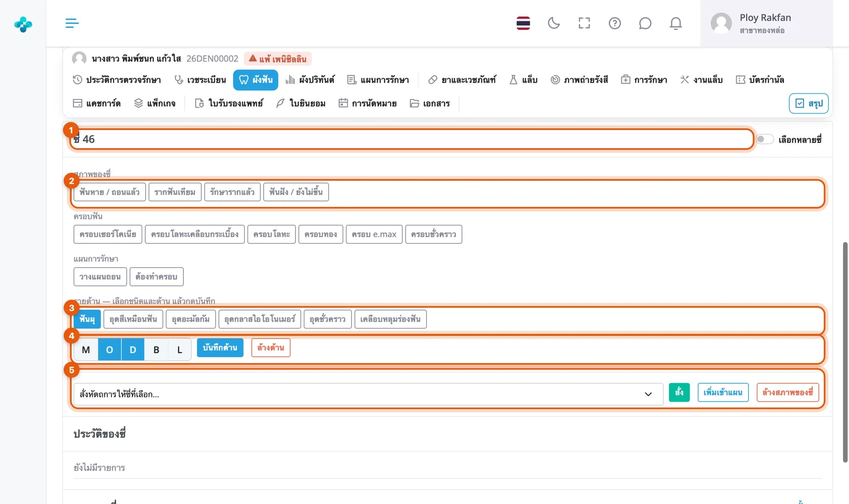Open เวชระเบียน tab
849x504 pixels.
click(x=200, y=79)
